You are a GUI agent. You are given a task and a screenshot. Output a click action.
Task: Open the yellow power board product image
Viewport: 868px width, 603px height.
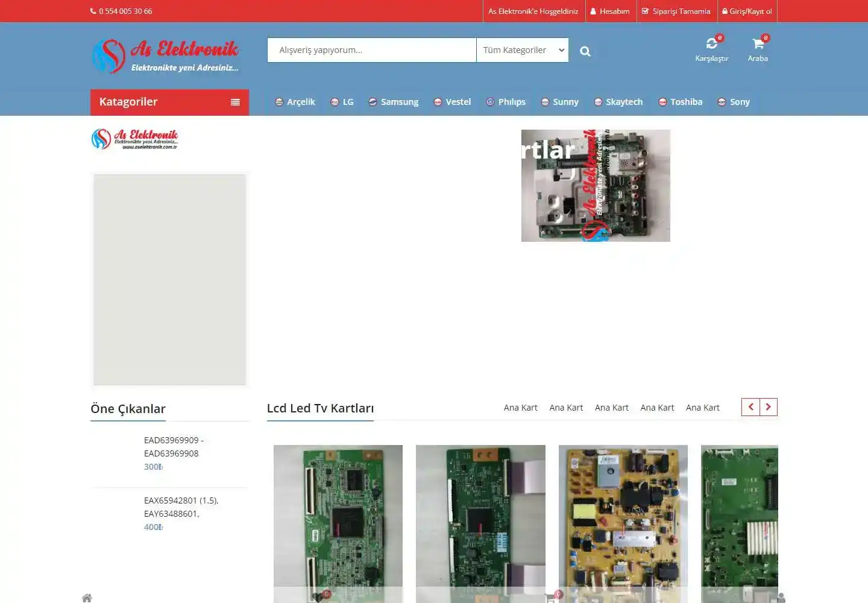coord(623,523)
